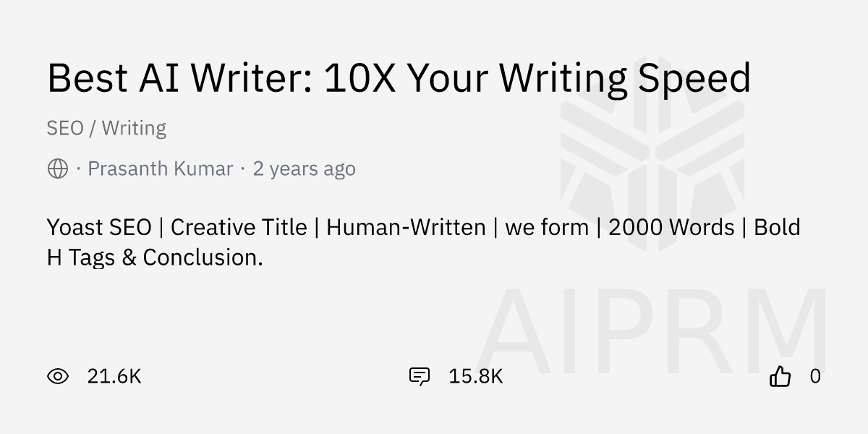Viewport: 868px width, 434px height.
Task: Click the large AIPRM watermark text
Action: [x=651, y=333]
